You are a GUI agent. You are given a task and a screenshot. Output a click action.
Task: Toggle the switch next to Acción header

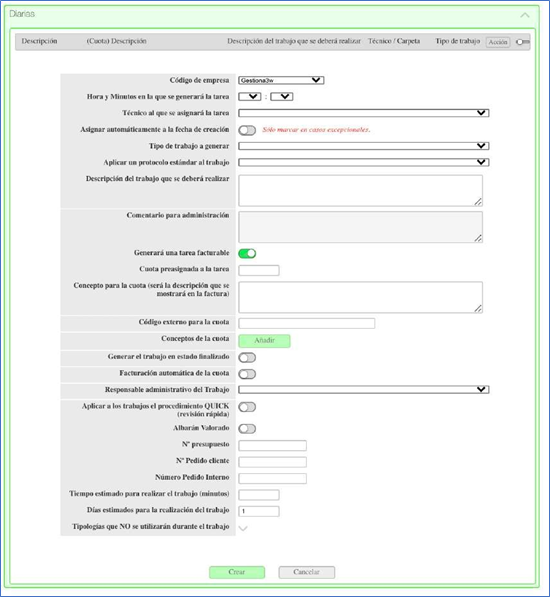(x=522, y=42)
